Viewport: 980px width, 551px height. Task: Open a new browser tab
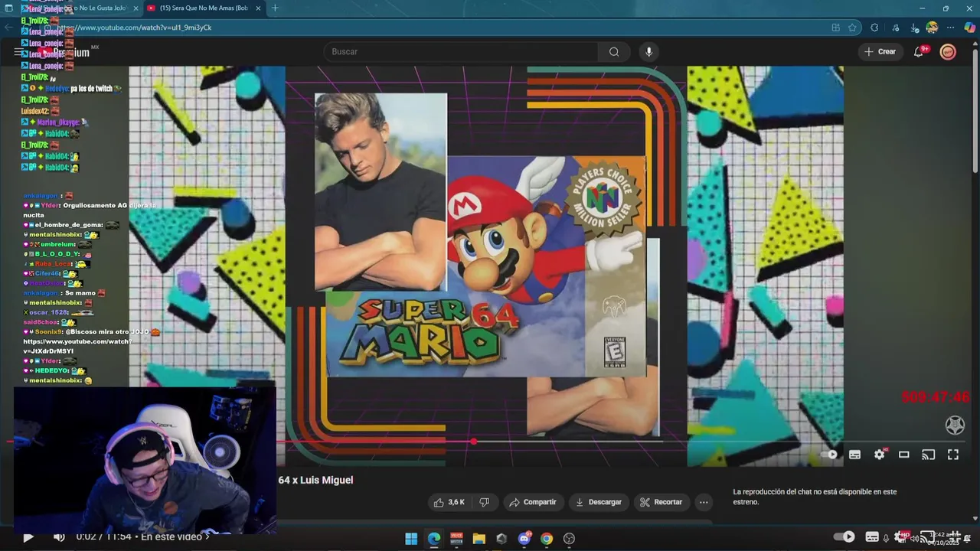[275, 8]
